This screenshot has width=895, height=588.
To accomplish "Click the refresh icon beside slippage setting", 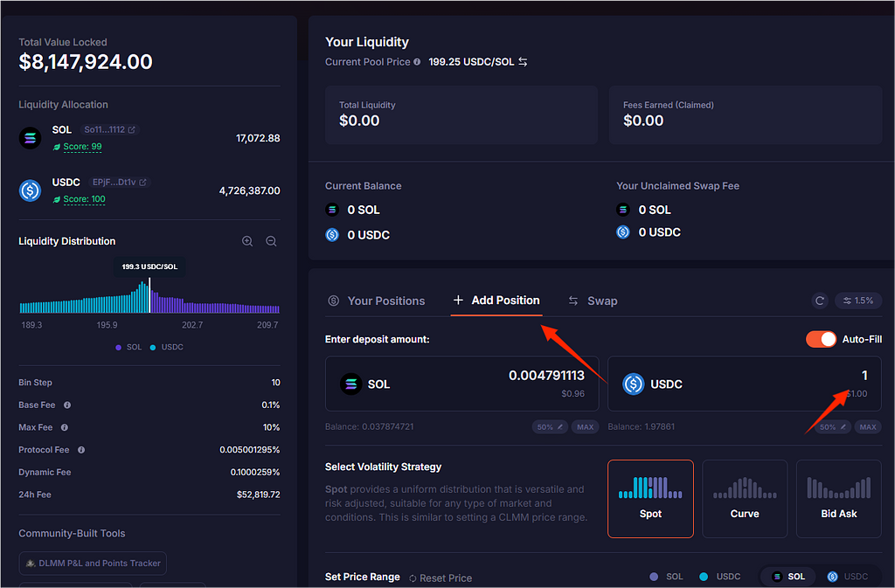I will pyautogui.click(x=820, y=301).
